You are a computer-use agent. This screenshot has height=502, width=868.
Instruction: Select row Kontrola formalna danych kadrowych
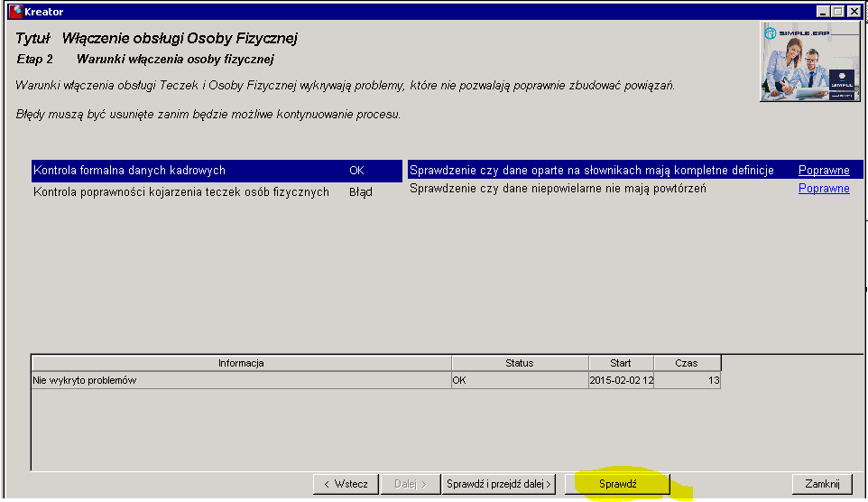[217, 171]
